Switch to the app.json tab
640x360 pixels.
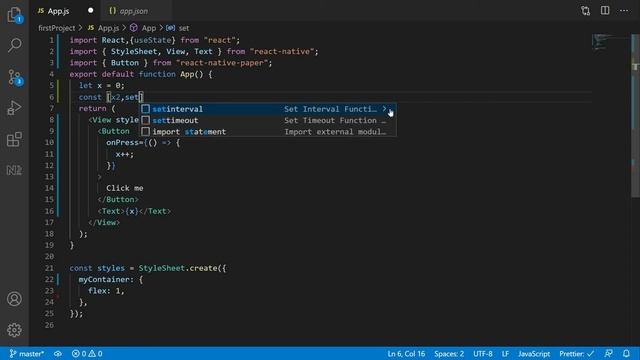click(134, 11)
